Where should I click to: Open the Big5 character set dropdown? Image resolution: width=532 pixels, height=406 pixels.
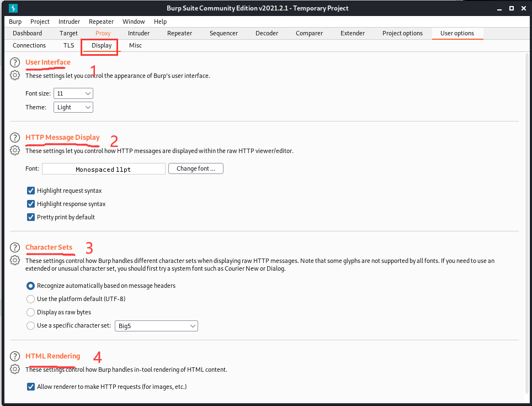pos(156,326)
